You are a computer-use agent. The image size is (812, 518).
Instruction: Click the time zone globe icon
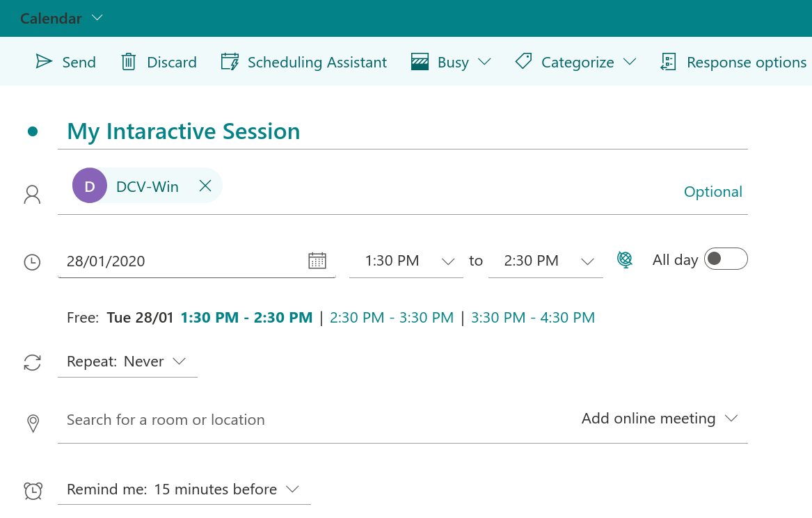[625, 260]
